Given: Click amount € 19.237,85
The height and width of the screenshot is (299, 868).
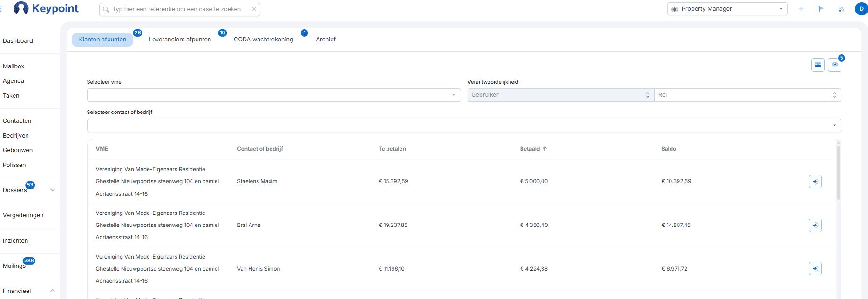Looking at the screenshot, I should point(393,225).
